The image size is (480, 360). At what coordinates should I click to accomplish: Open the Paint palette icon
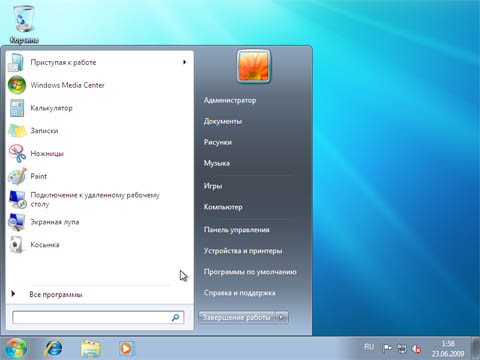(17, 176)
